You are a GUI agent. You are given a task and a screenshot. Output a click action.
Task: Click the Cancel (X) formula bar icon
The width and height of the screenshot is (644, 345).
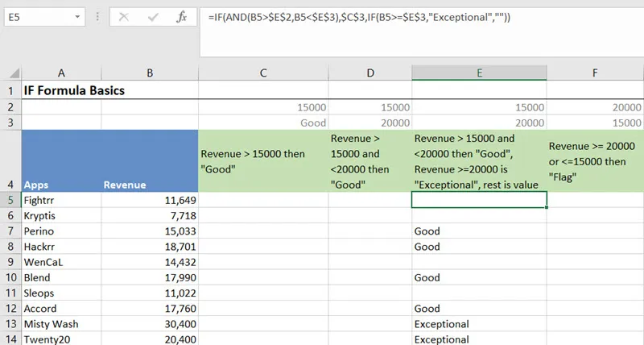[123, 17]
